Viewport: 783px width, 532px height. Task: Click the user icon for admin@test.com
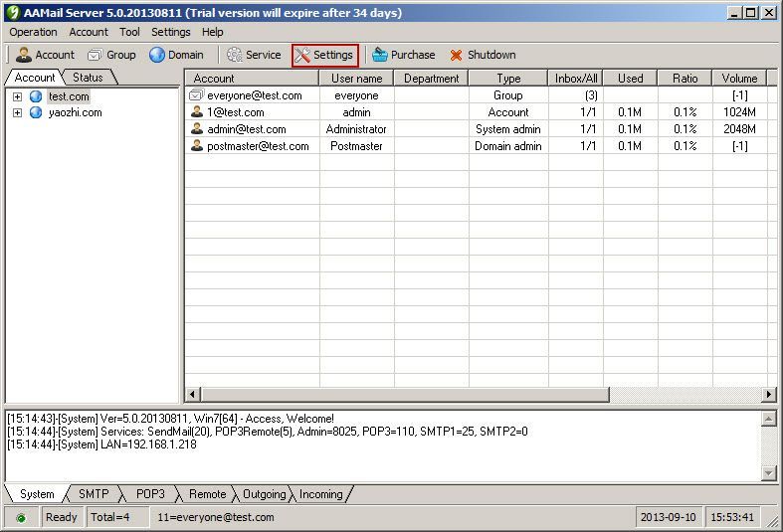pos(197,128)
